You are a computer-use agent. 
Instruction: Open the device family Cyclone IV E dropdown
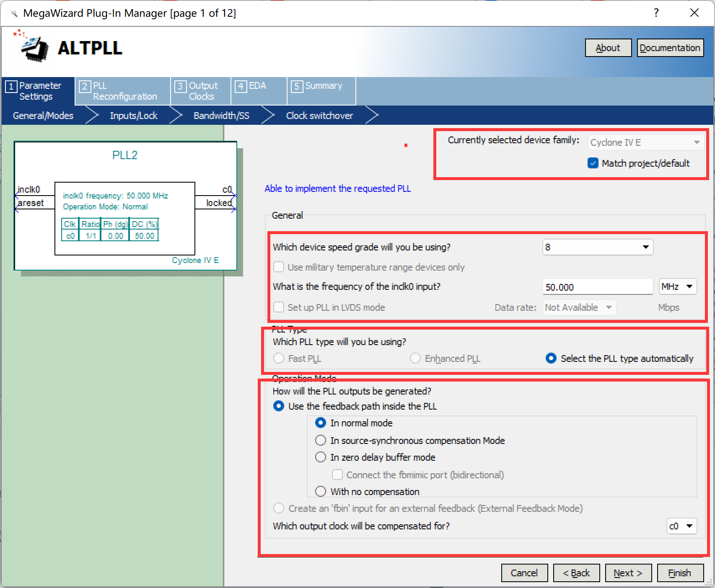tap(645, 142)
